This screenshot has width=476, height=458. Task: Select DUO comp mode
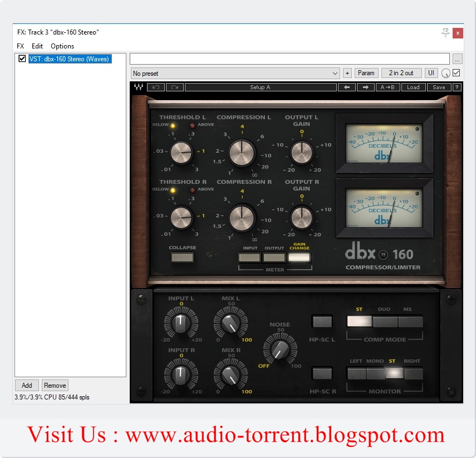(x=385, y=321)
